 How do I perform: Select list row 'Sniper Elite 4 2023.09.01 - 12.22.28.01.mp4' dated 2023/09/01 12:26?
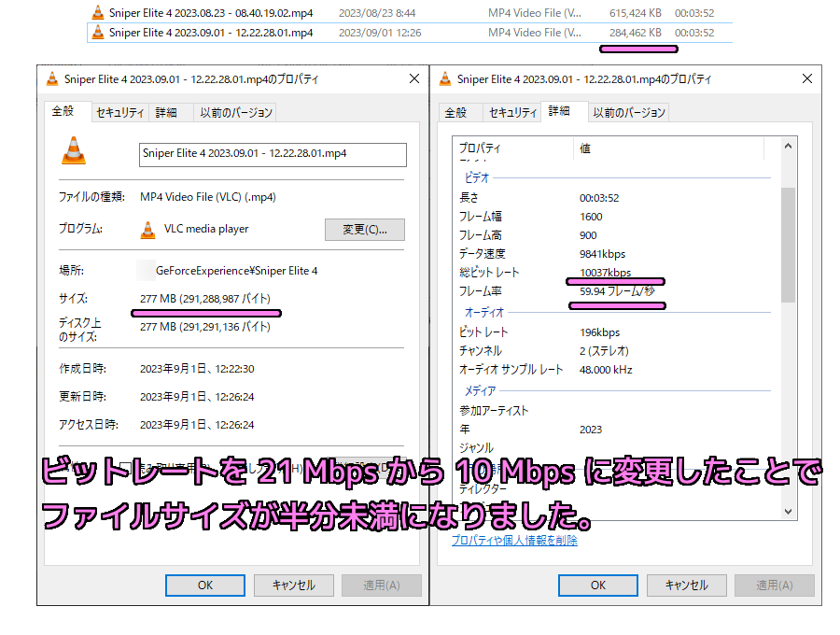410,33
